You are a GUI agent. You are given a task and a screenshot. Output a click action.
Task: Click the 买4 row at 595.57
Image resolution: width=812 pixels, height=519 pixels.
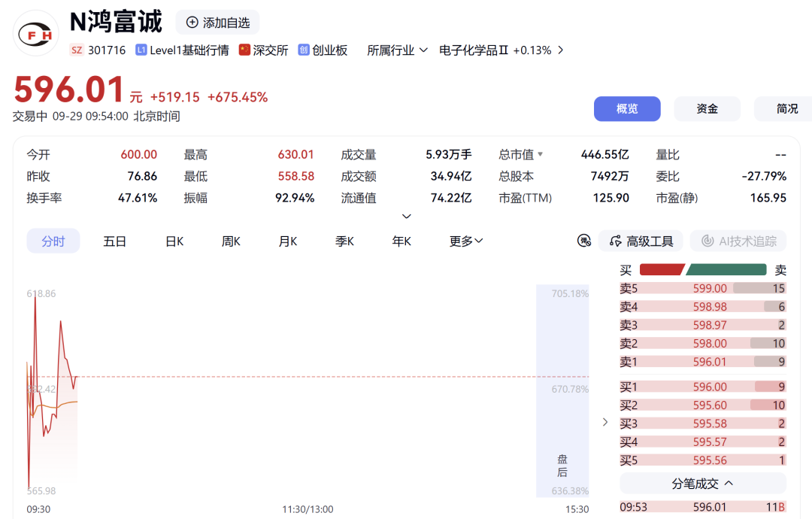click(x=703, y=442)
